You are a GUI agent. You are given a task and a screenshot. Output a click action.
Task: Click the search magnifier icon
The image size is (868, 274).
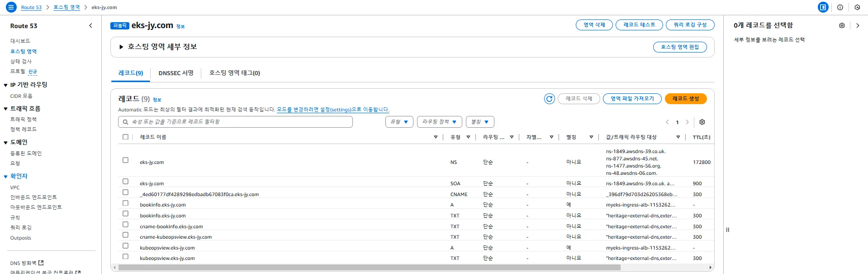125,122
